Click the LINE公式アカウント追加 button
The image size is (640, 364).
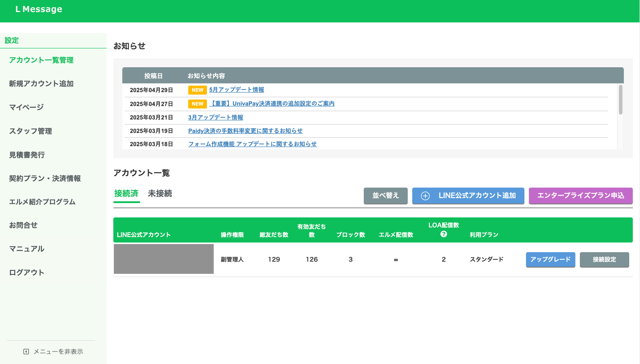pyautogui.click(x=468, y=195)
